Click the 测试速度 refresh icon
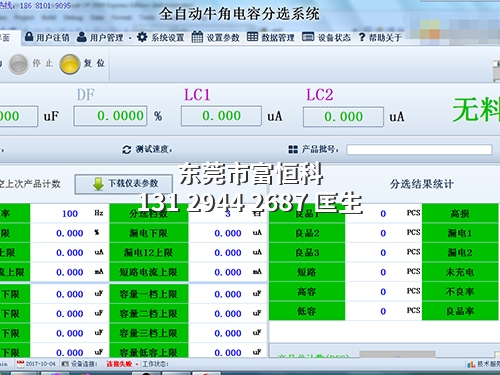The width and height of the screenshot is (500, 375). [127, 150]
